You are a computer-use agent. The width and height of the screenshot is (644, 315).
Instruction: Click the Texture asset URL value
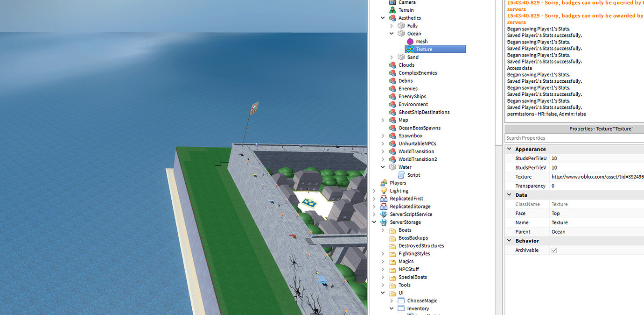(597, 177)
